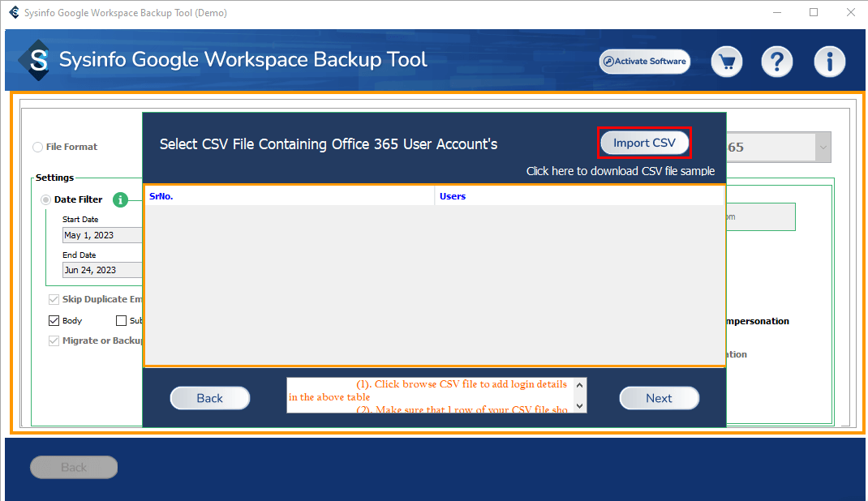The width and height of the screenshot is (868, 501).
Task: Click the greyed Back button at bottom
Action: pyautogui.click(x=74, y=467)
